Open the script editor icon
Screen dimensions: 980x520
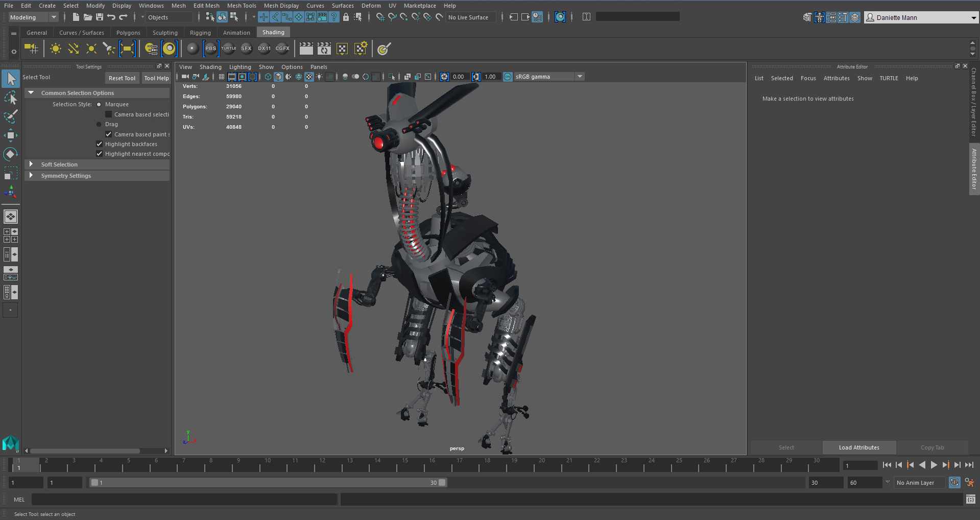971,500
